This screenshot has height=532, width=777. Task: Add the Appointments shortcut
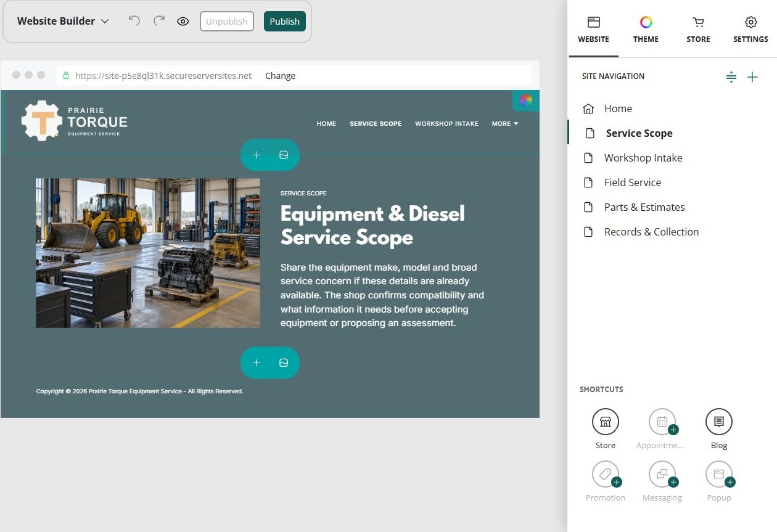click(x=662, y=422)
